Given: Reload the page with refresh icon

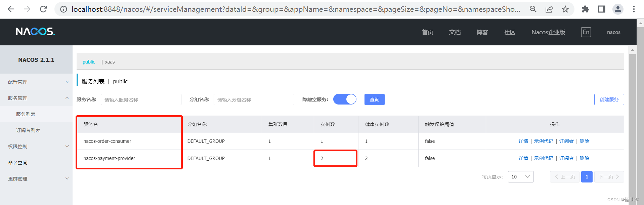Looking at the screenshot, I should (43, 9).
